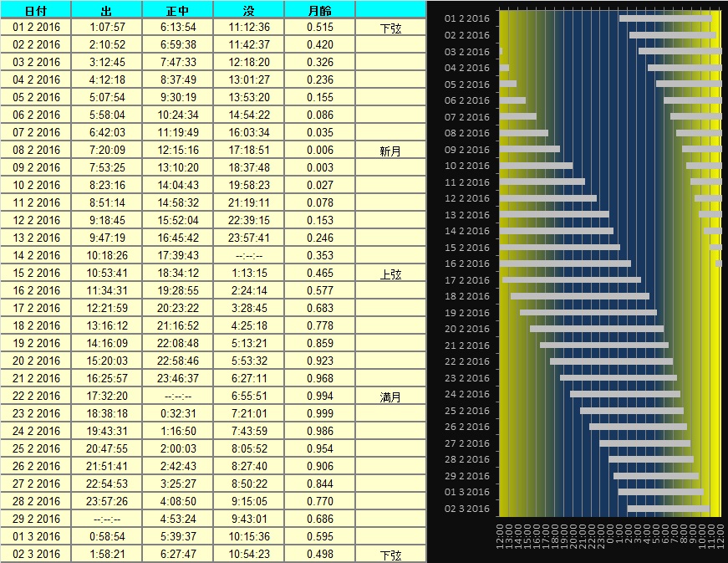The height and width of the screenshot is (563, 728).
Task: Click the 正中 column header
Action: click(x=178, y=9)
